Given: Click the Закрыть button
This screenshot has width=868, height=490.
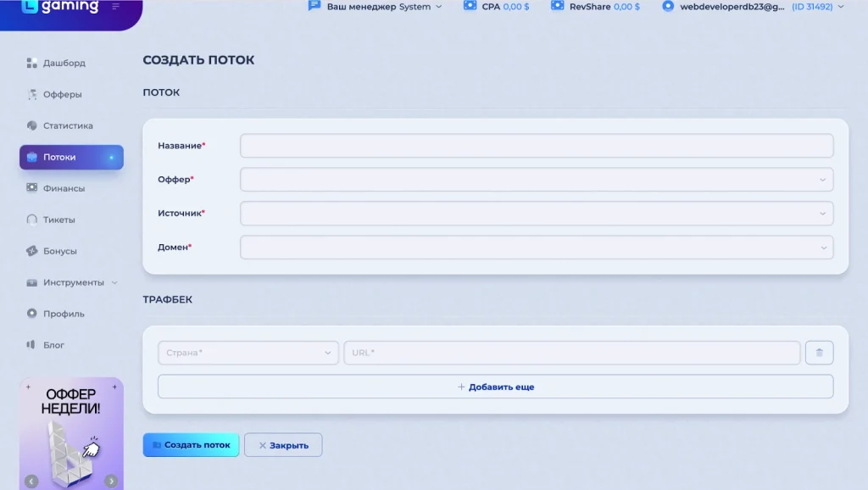Looking at the screenshot, I should pyautogui.click(x=283, y=444).
